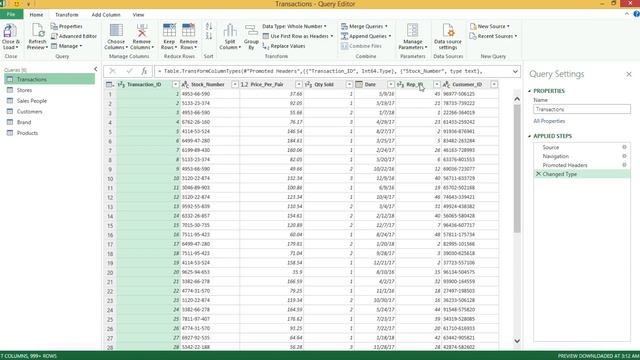
Task: Click New Source
Action: (x=489, y=26)
